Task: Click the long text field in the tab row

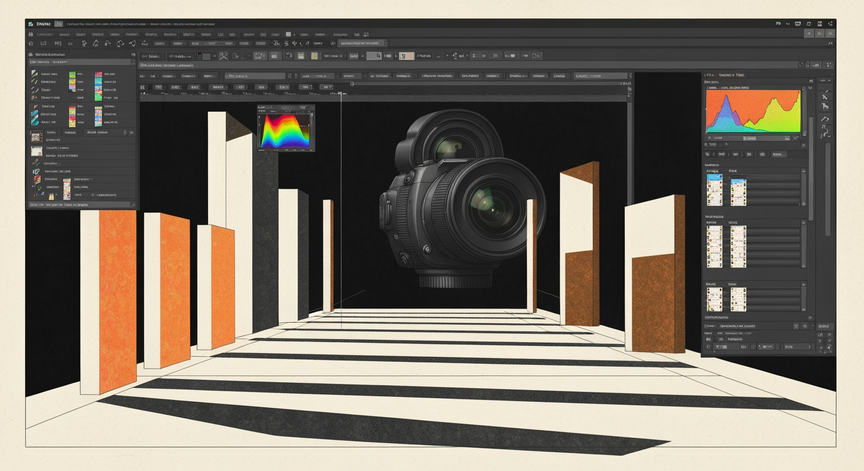Action: tap(255, 76)
